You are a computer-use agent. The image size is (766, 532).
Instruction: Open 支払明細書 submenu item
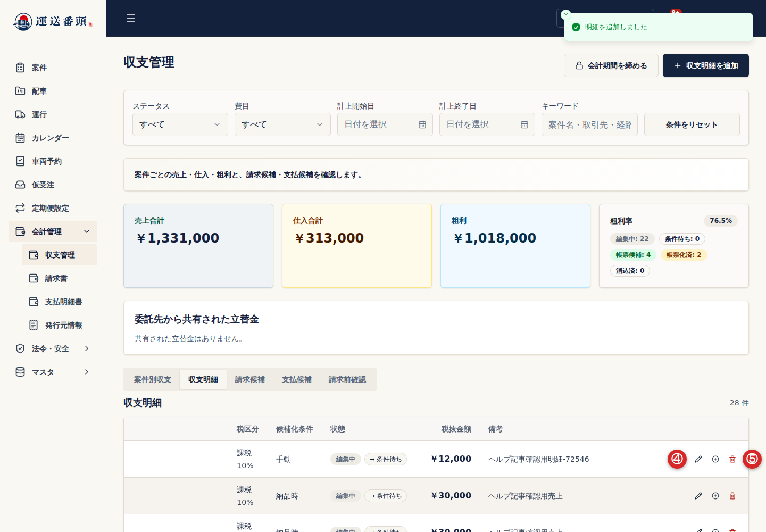pos(60,302)
